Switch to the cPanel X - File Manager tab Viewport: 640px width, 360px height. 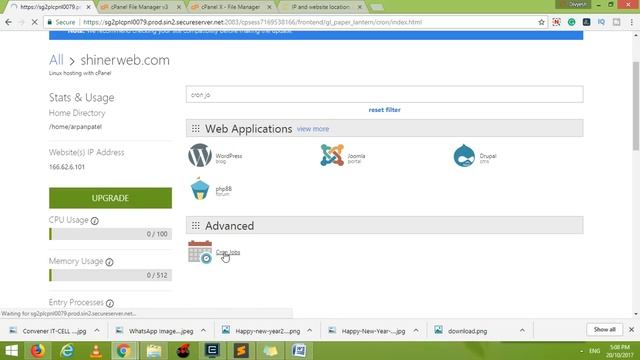pos(231,7)
